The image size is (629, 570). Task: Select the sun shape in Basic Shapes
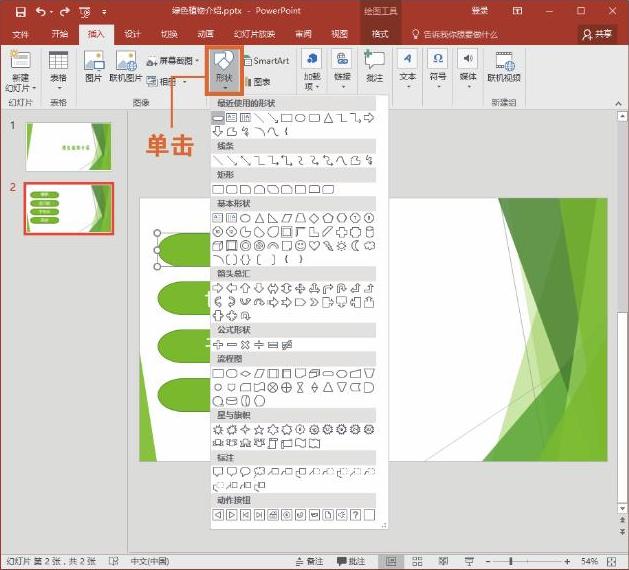[x=341, y=245]
